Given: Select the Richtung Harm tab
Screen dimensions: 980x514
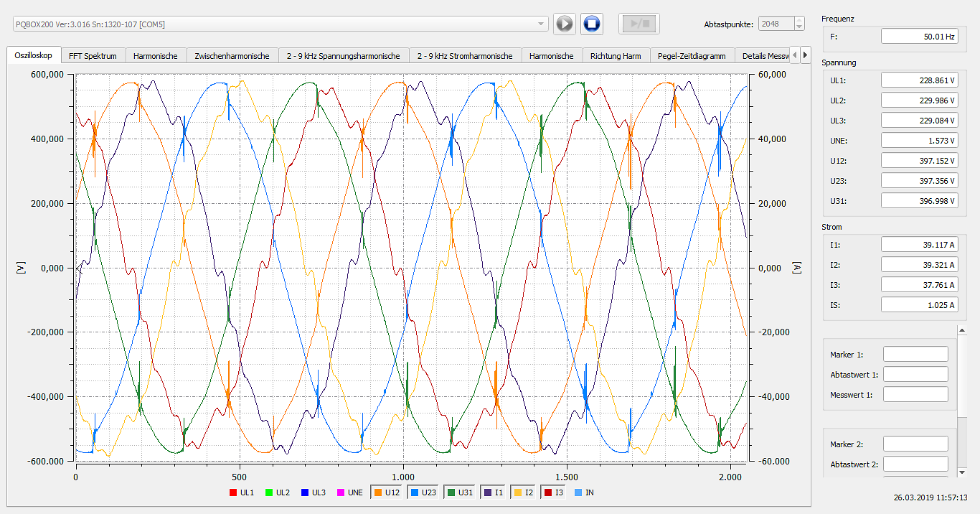Looking at the screenshot, I should click(x=615, y=55).
